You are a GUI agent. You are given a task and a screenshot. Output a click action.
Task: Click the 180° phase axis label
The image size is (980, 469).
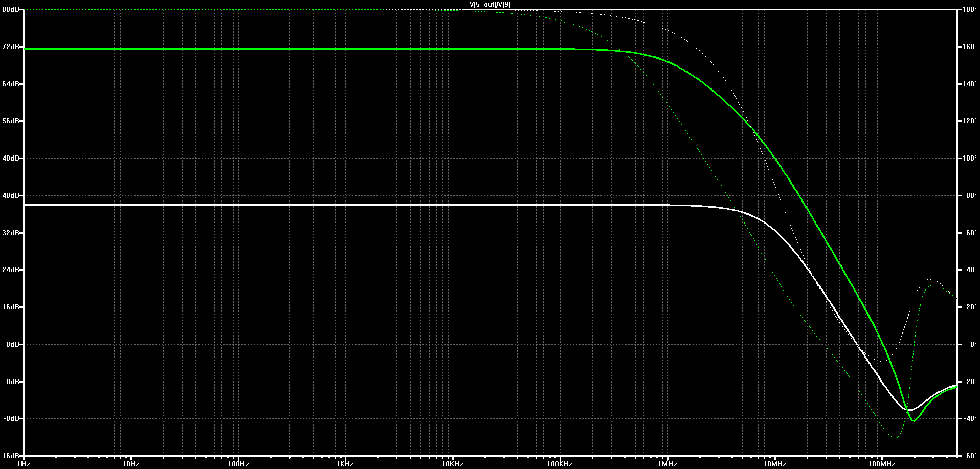tap(969, 10)
